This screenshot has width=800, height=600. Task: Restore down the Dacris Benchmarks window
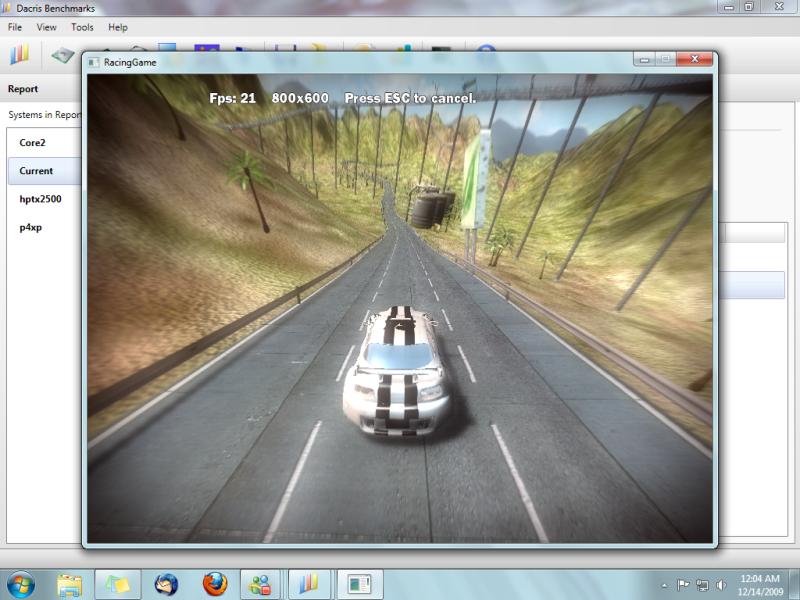(748, 7)
